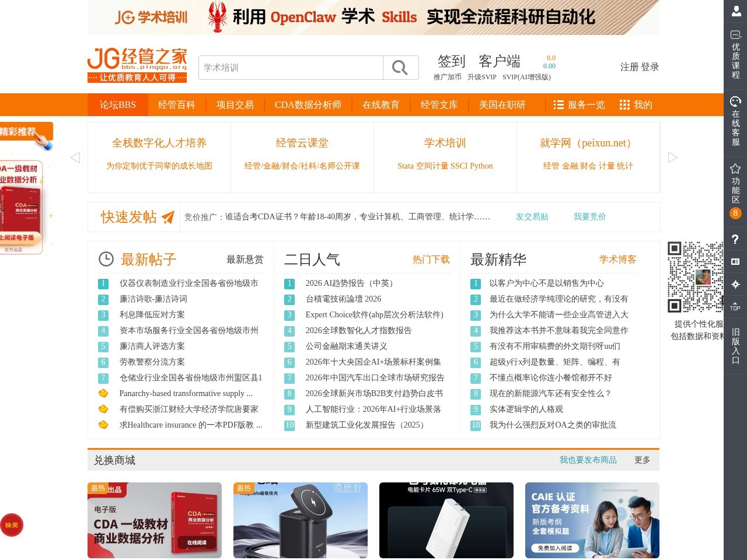This screenshot has height=560, width=747.
Task: Open 就学网 (peixun.net) card
Action: pos(588,157)
